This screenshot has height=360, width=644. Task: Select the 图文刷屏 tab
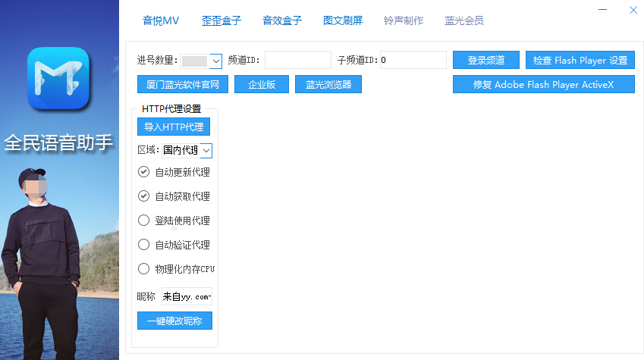click(343, 20)
